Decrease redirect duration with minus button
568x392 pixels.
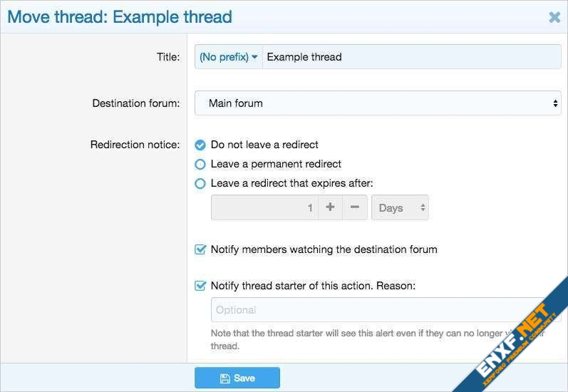click(355, 207)
